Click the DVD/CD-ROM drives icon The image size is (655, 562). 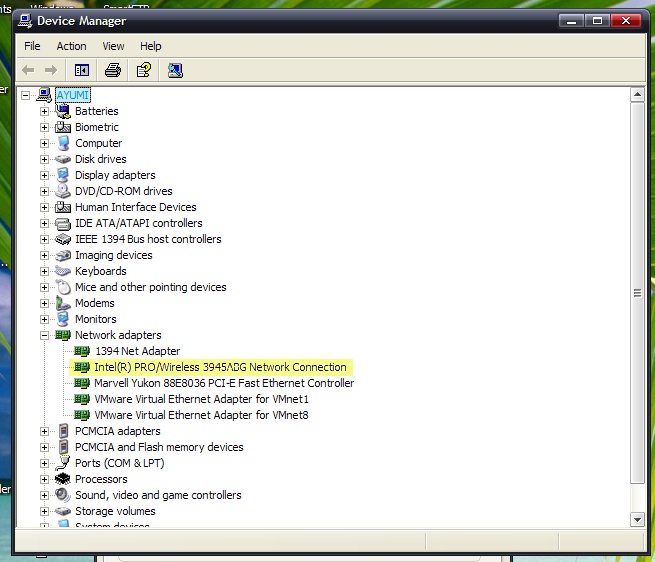63,191
